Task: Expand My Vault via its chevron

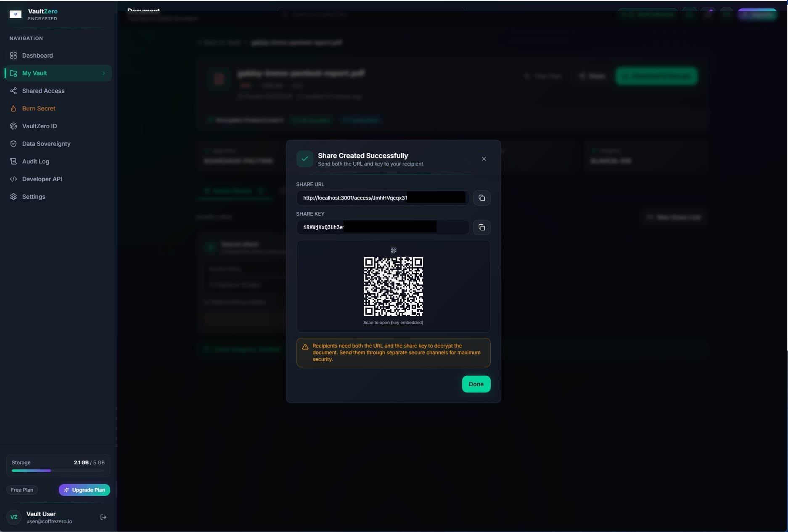Action: point(104,73)
